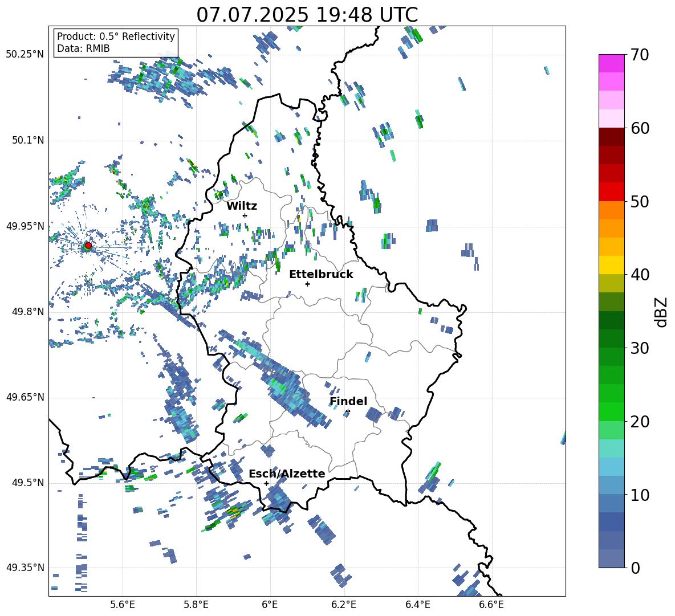Click the 30 tick label on colorbar
Screen dimensions: 675x616
(639, 348)
